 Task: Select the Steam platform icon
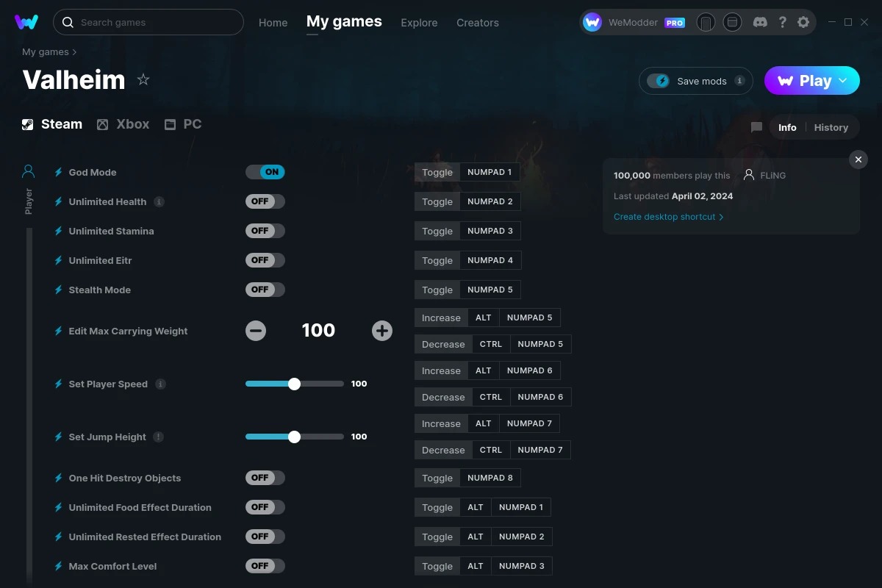27,123
